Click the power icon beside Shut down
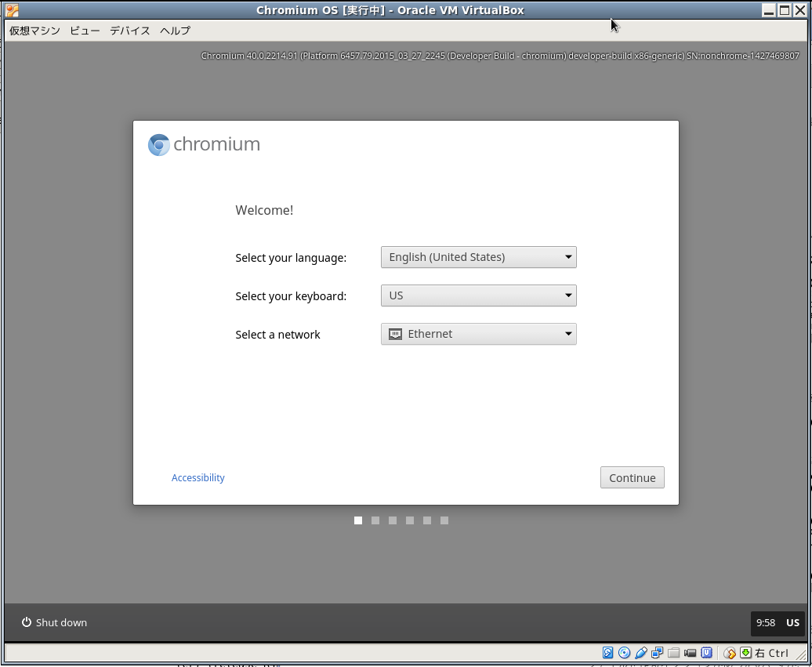 click(27, 622)
